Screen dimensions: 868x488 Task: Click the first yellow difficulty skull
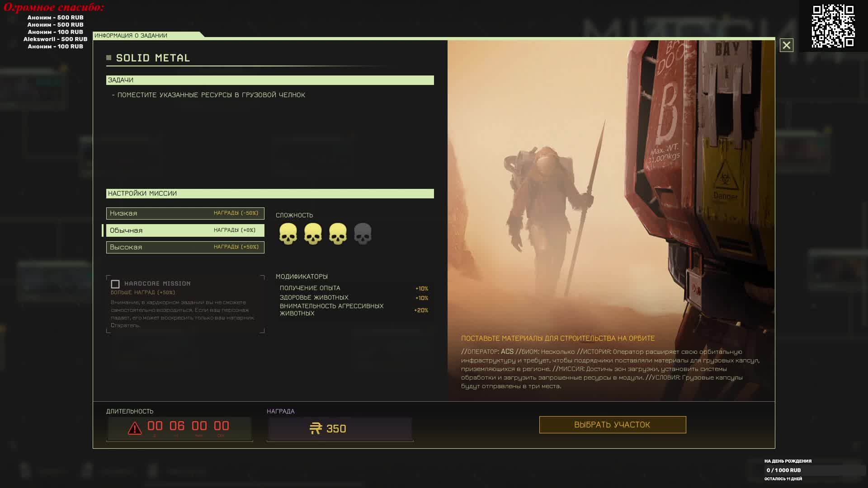coord(288,234)
